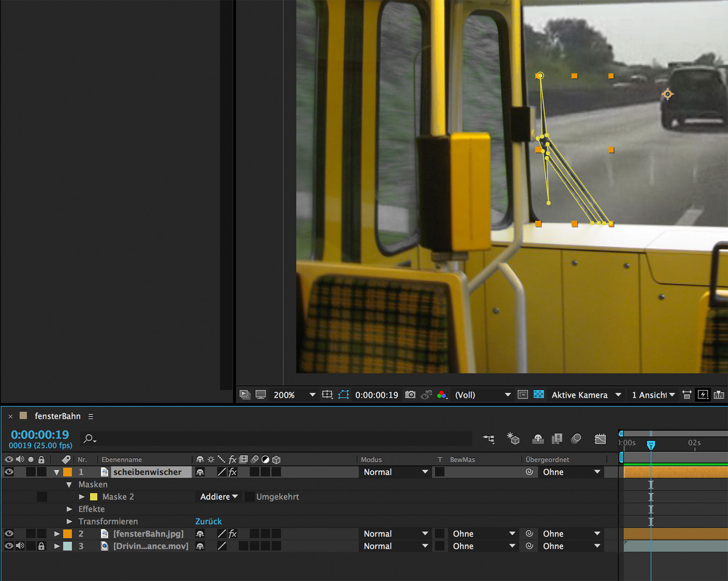Screen dimensions: 728x581
Task: Click the fast previews icon
Action: coord(703,394)
